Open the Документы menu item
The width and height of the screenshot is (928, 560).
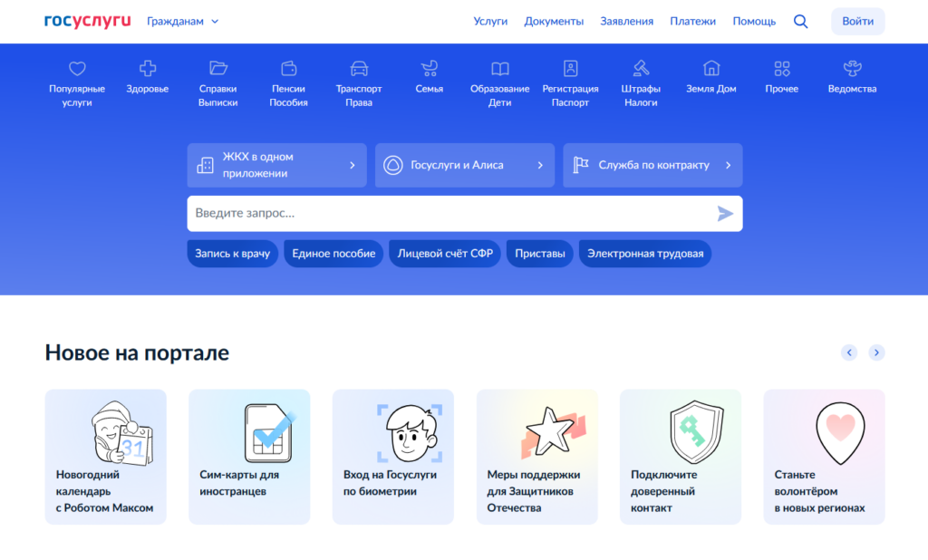click(554, 22)
